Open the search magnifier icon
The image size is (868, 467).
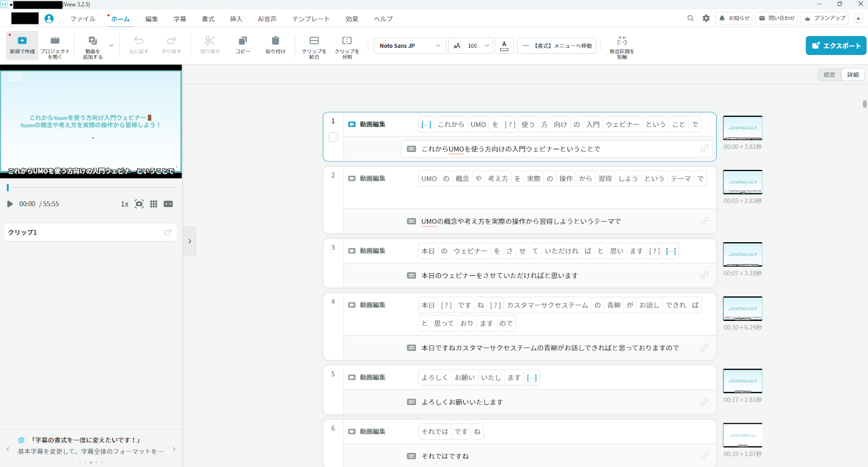pyautogui.click(x=690, y=18)
